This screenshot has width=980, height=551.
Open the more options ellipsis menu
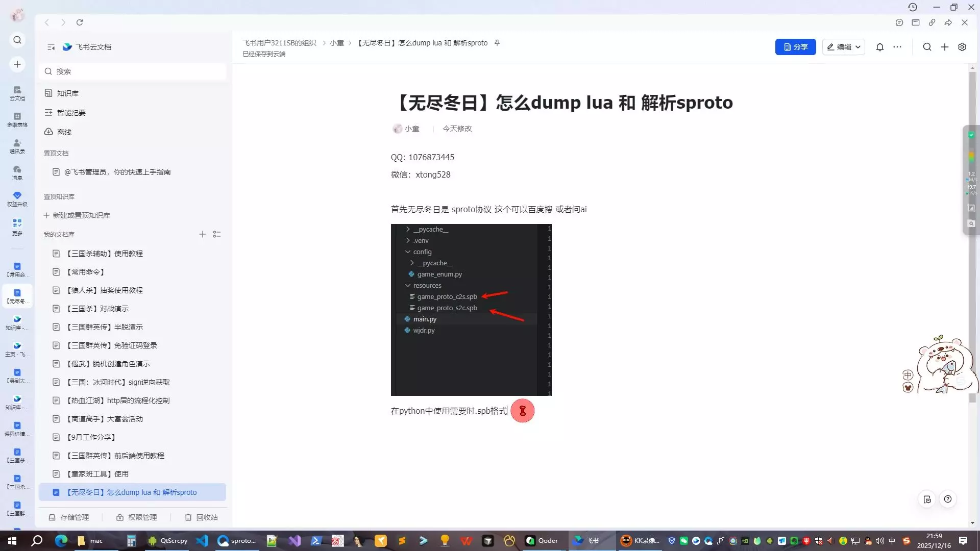click(897, 47)
